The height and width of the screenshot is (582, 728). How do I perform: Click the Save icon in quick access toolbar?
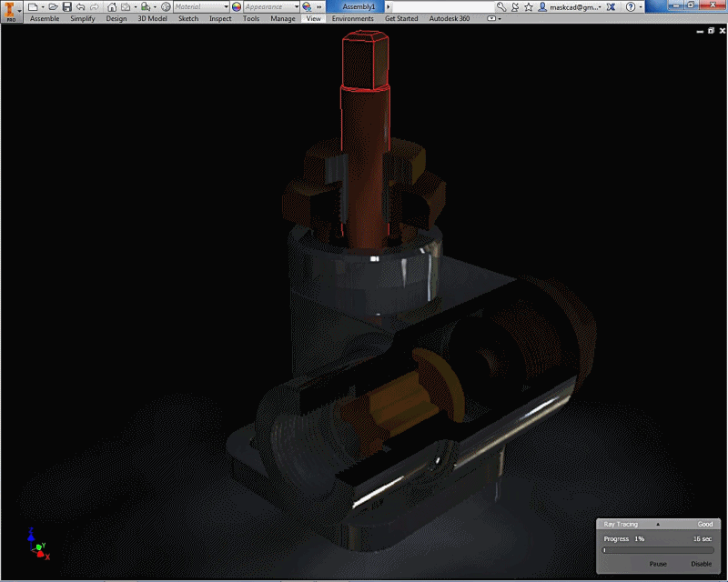(67, 6)
